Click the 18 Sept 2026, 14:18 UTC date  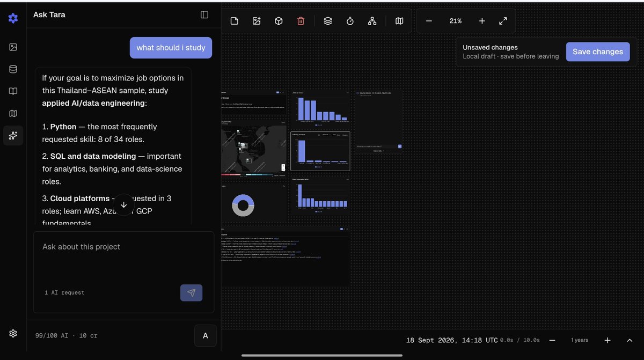(452, 340)
